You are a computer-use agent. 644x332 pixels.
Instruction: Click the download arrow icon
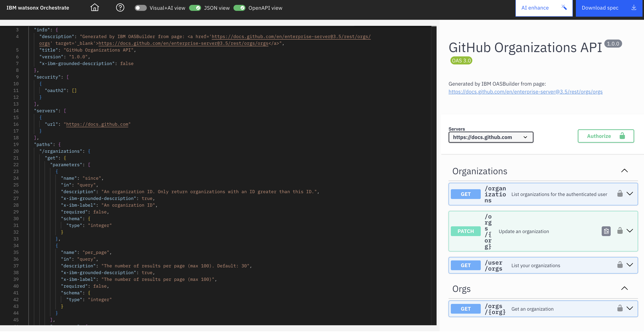click(x=634, y=7)
